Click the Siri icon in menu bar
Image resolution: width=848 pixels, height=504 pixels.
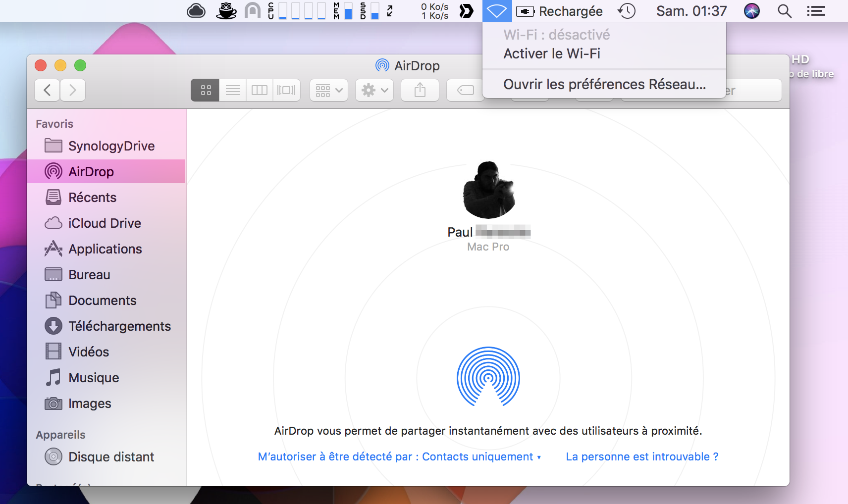coord(752,11)
